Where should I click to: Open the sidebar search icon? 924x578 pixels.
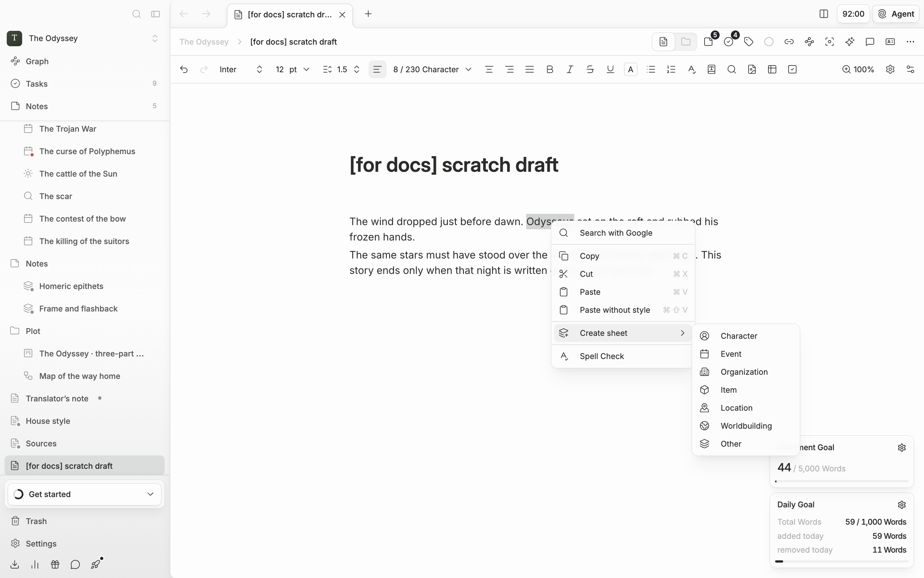pos(136,14)
